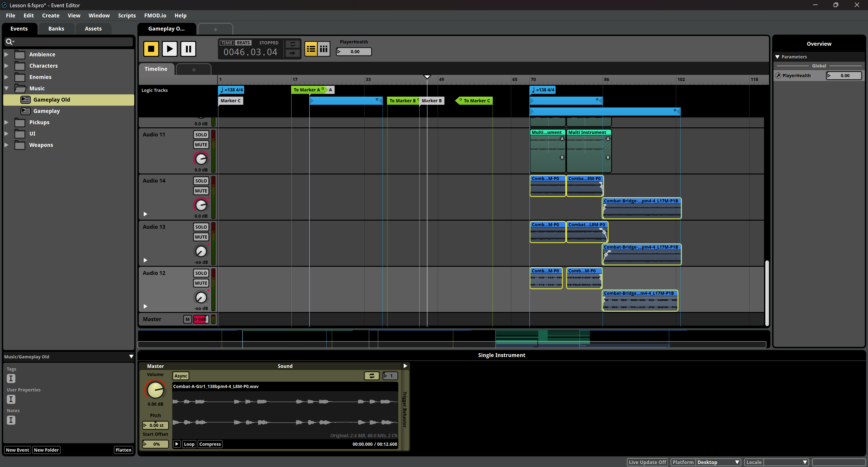Open the Create menu
Image resolution: width=868 pixels, height=467 pixels.
[x=51, y=16]
